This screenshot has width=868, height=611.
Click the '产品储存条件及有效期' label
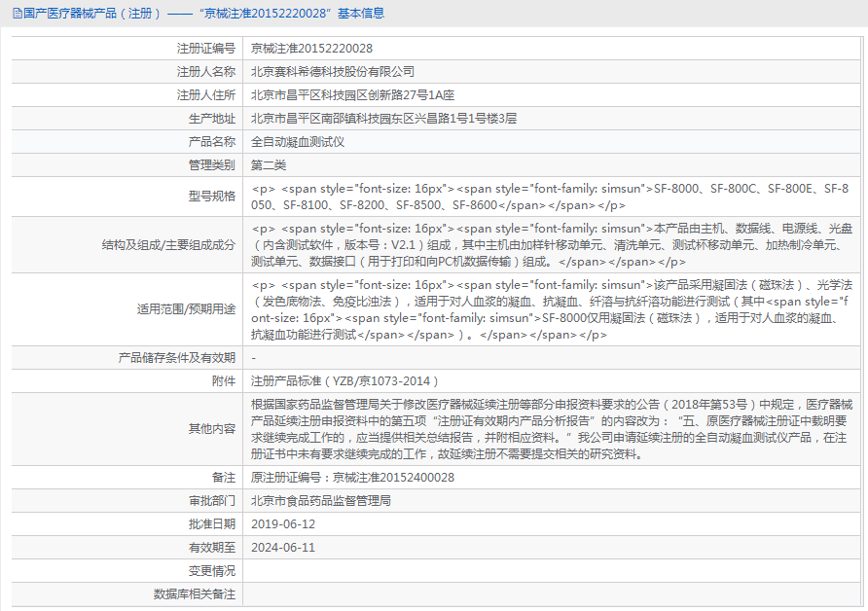click(176, 357)
